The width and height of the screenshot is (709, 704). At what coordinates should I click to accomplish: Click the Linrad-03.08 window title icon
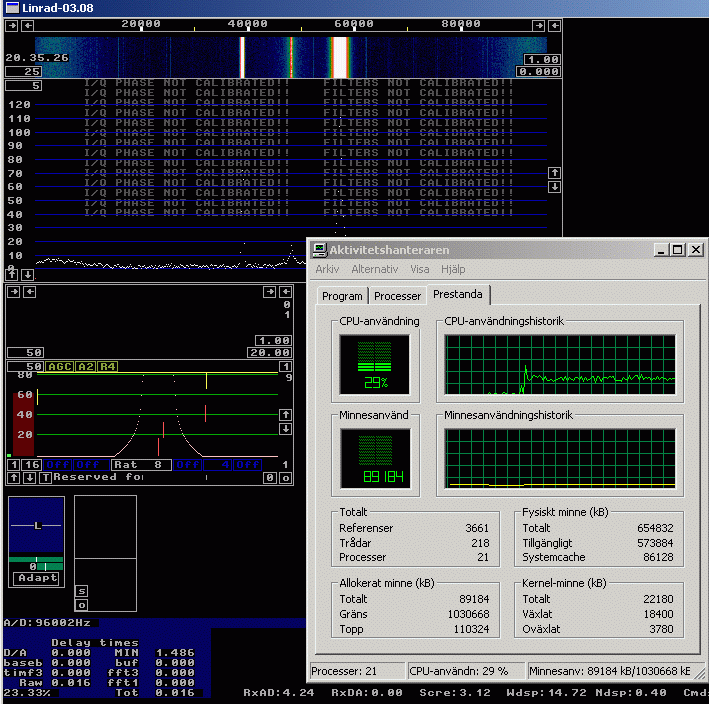(12, 8)
